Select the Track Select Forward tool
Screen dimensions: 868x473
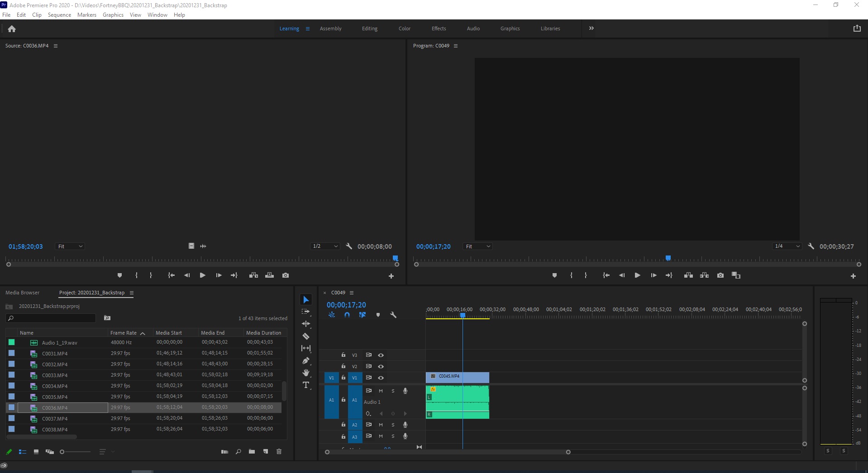(306, 311)
